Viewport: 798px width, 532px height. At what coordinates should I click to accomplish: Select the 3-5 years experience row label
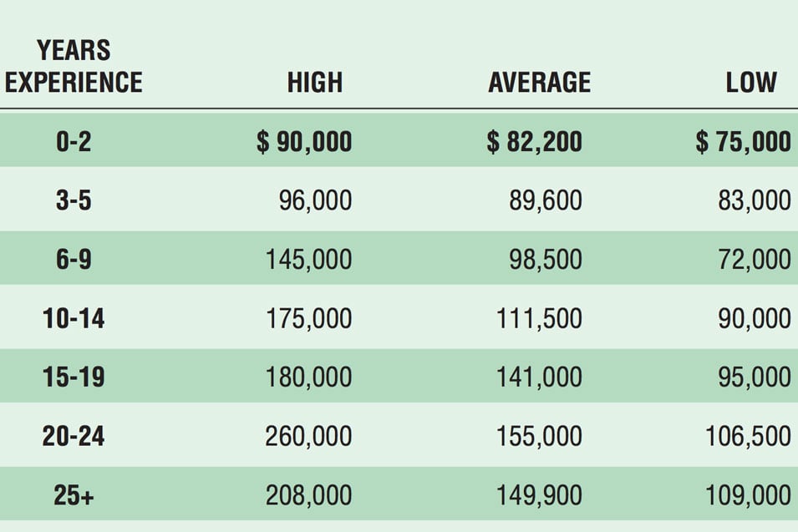(74, 200)
